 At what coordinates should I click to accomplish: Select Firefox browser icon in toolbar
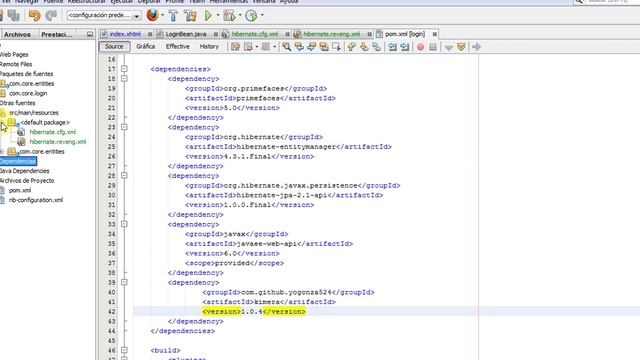coord(152,15)
